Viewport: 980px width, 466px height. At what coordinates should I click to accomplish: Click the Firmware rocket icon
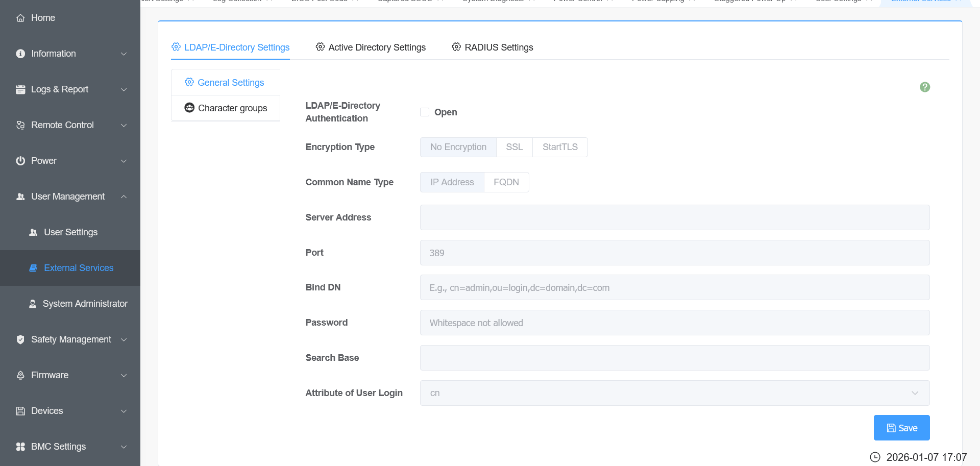[20, 375]
